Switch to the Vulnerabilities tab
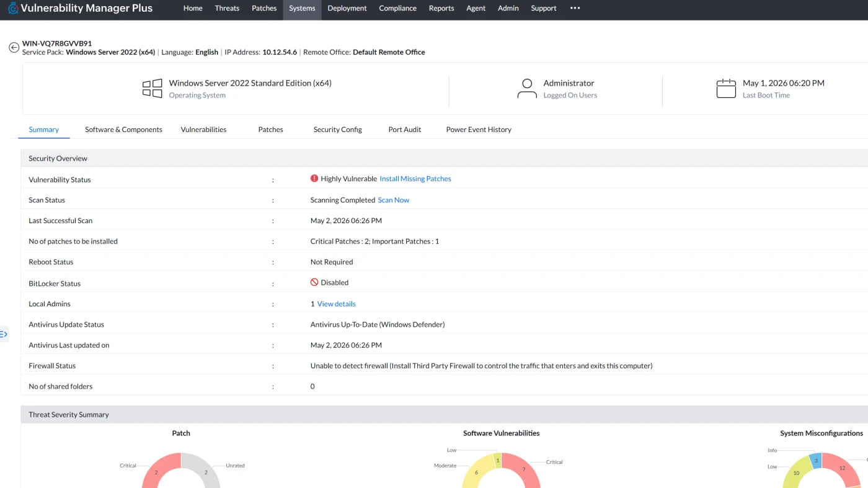The image size is (868, 488). [204, 130]
